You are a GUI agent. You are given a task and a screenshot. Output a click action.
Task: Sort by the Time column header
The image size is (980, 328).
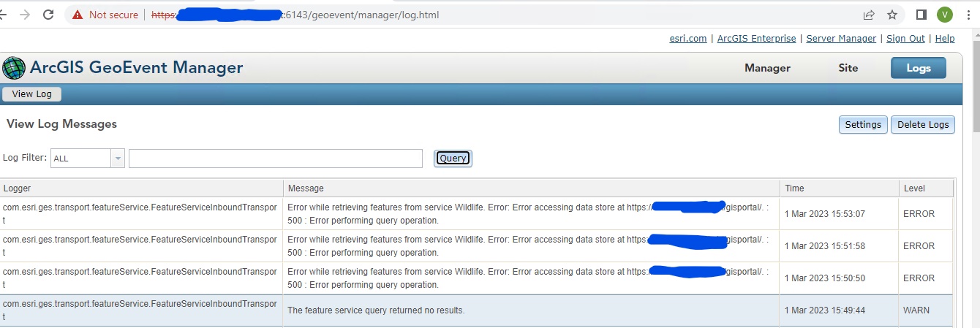[839, 188]
